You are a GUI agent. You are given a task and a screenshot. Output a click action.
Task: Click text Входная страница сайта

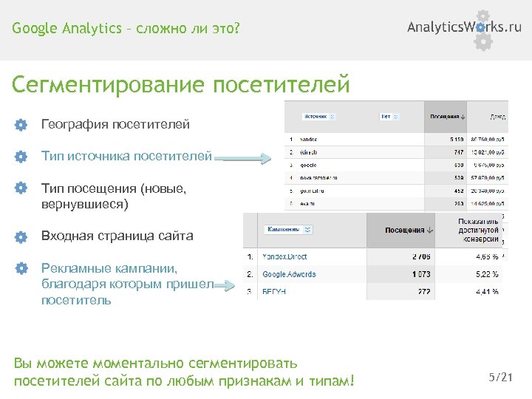pyautogui.click(x=117, y=236)
